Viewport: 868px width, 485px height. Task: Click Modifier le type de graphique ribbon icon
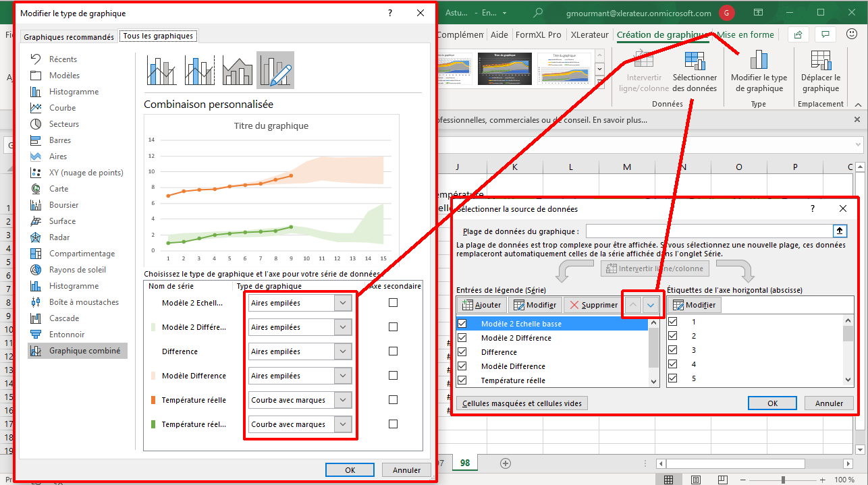[x=759, y=72]
